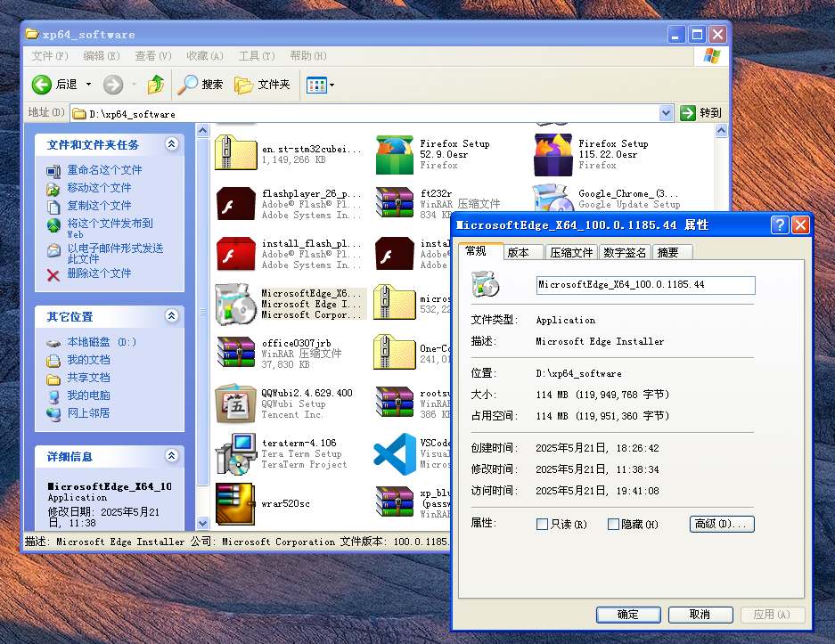Open the Views button dropdown arrow
The image size is (835, 644).
pyautogui.click(x=332, y=86)
